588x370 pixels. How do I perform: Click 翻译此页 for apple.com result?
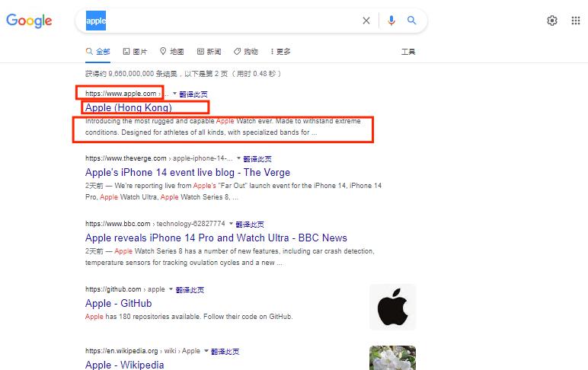pos(193,94)
